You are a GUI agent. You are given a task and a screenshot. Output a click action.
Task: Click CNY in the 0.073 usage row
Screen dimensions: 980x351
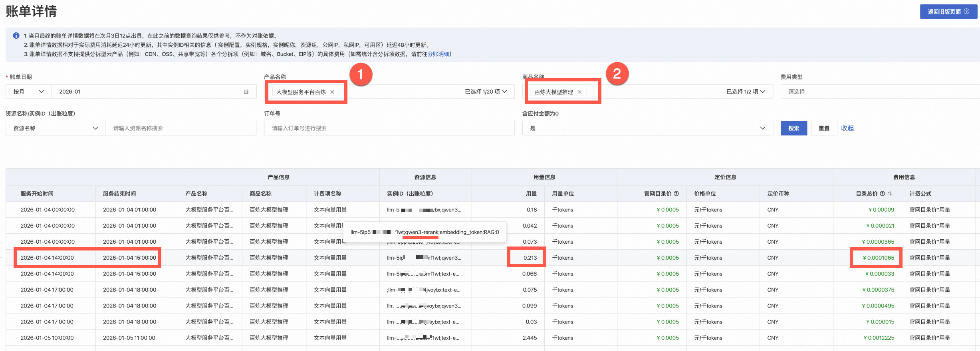click(773, 242)
